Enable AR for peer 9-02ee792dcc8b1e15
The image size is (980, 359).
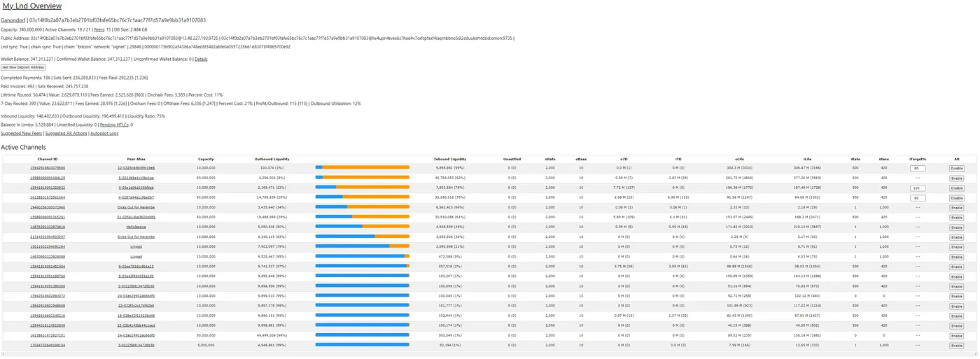pyautogui.click(x=957, y=267)
